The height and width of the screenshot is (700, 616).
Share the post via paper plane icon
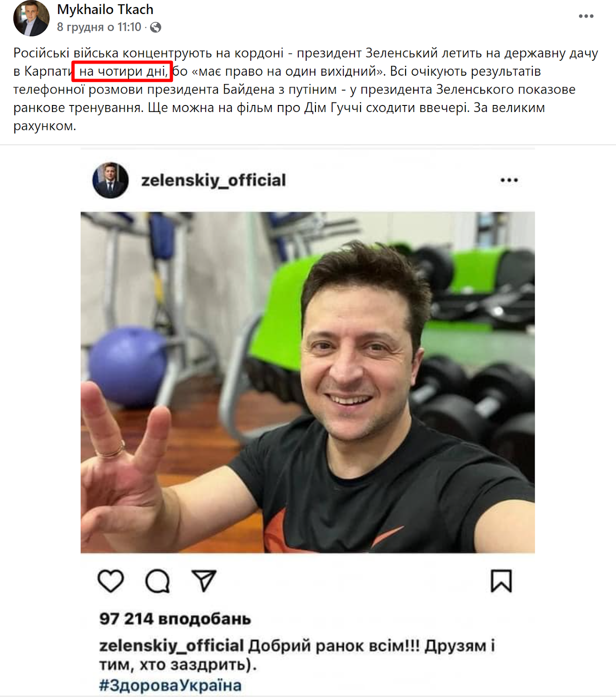pyautogui.click(x=204, y=581)
